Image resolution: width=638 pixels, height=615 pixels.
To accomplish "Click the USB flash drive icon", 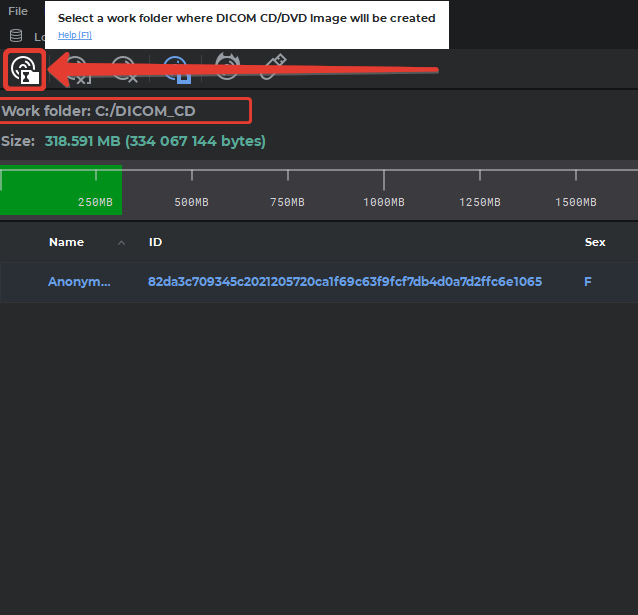I will pyautogui.click(x=273, y=68).
